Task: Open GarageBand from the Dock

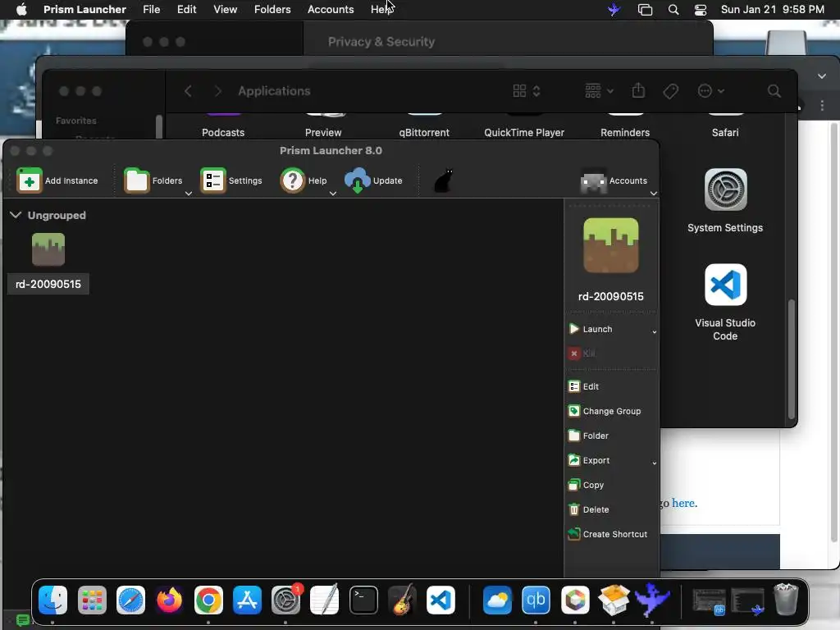Action: (402, 600)
